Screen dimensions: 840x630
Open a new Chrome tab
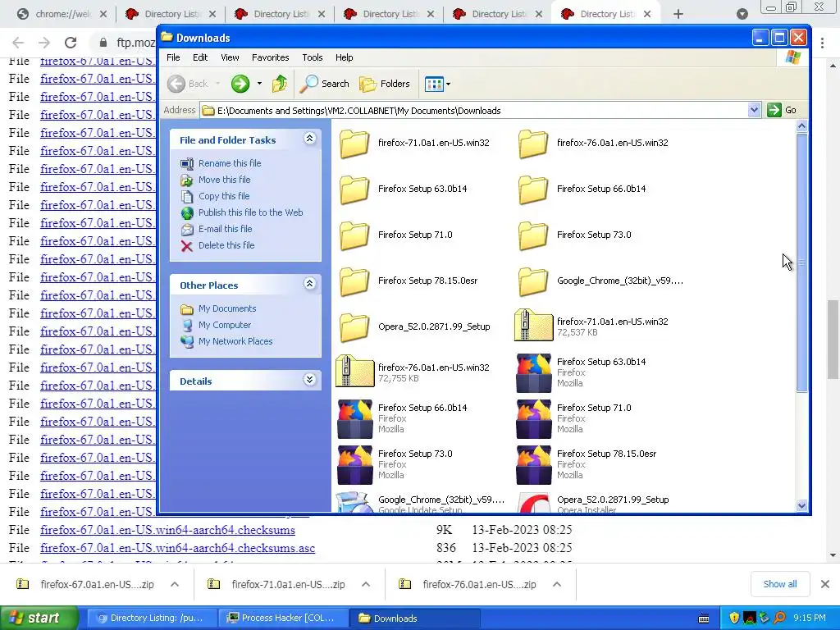pyautogui.click(x=678, y=14)
